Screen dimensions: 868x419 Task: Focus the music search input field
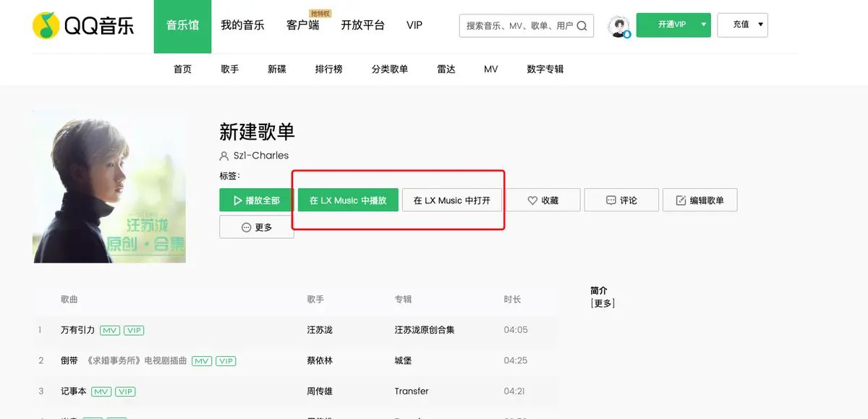pos(519,25)
